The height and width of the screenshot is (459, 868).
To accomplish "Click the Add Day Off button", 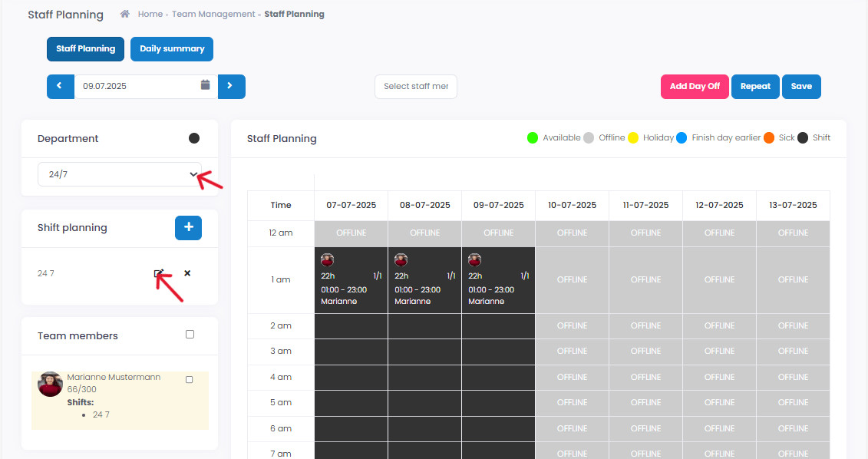I will click(x=695, y=87).
